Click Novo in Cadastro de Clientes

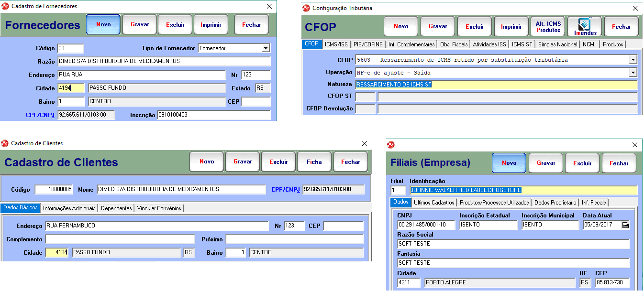[x=207, y=162]
